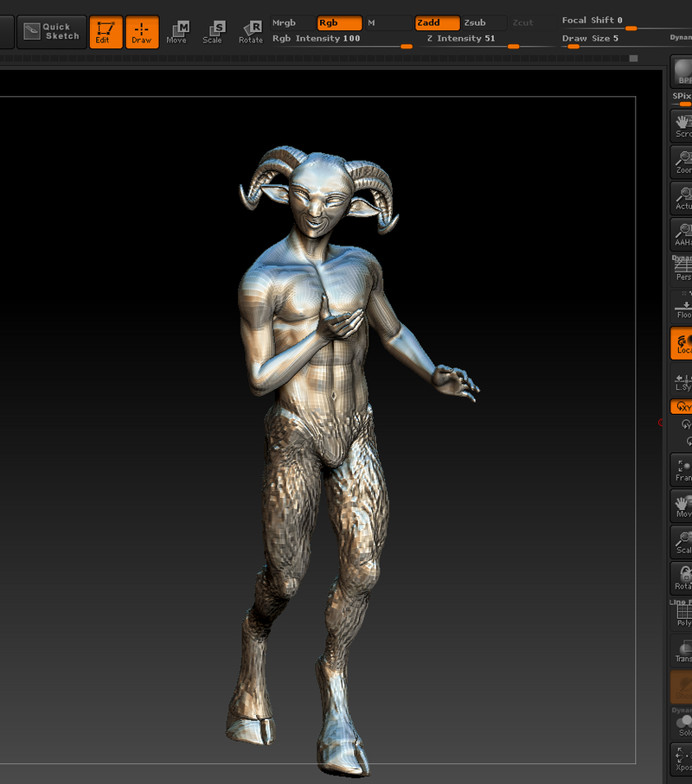
Task: Enable Transp transparency mode
Action: pos(682,651)
